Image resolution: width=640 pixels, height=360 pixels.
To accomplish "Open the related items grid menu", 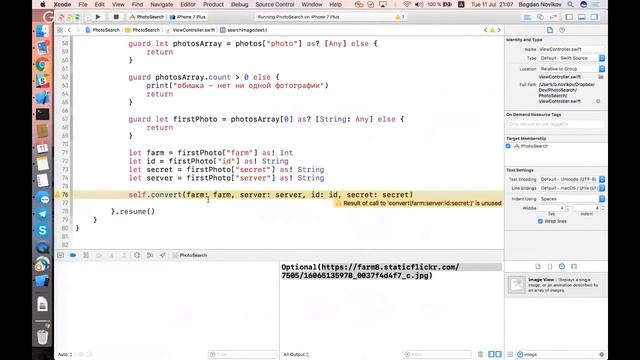I will (x=60, y=30).
